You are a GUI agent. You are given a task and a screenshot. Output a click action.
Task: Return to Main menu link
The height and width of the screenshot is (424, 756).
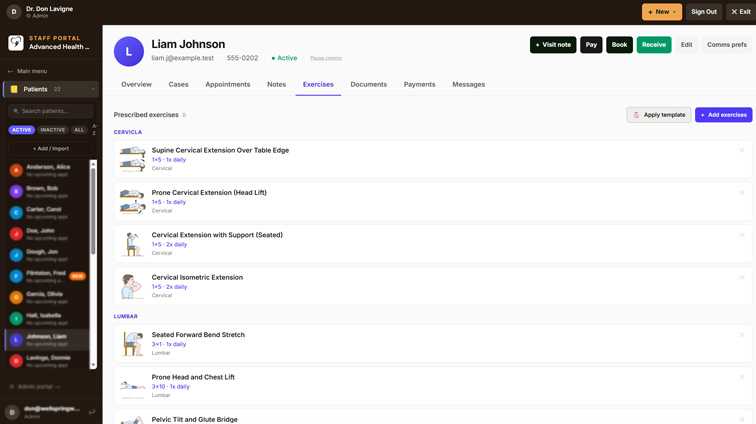coord(32,71)
